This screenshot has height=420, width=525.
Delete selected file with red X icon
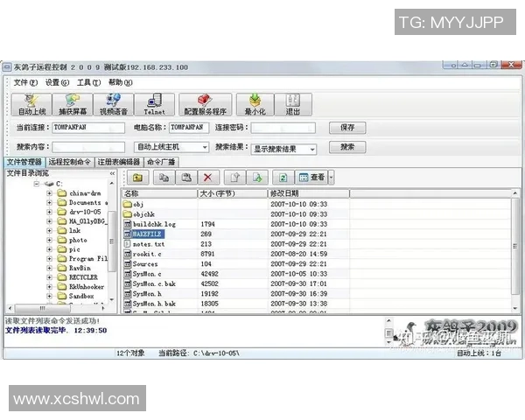coord(208,177)
